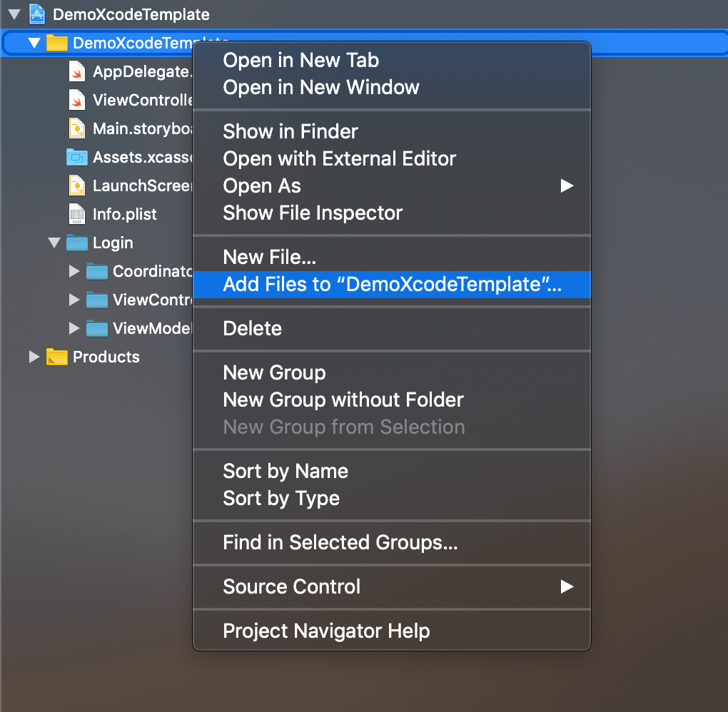Select the Assets.xcassets item name

[142, 158]
